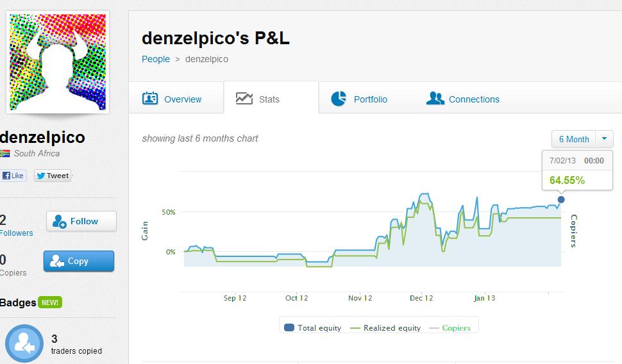Click the Stats chart icon
The image size is (622, 364).
point(244,99)
